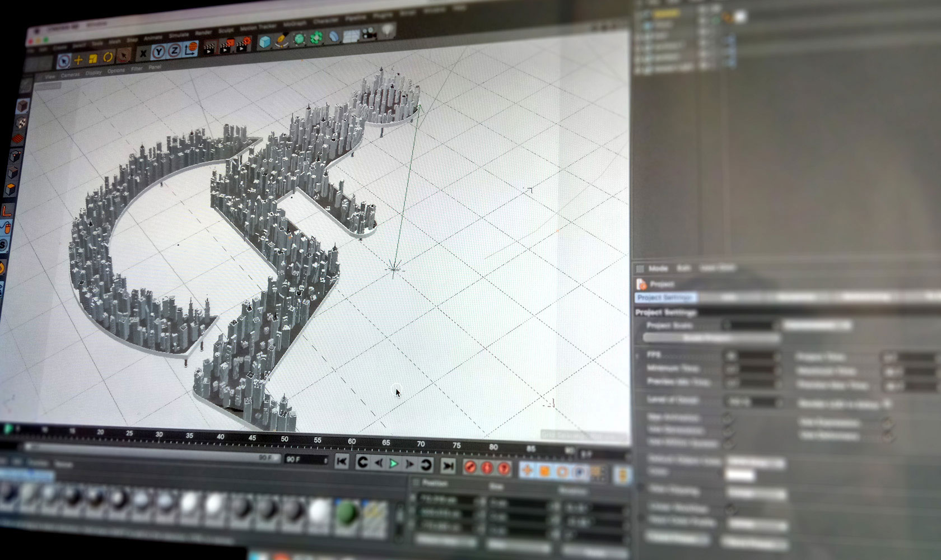Click the Render View clapperboard icon
The height and width of the screenshot is (560, 941).
(x=209, y=47)
